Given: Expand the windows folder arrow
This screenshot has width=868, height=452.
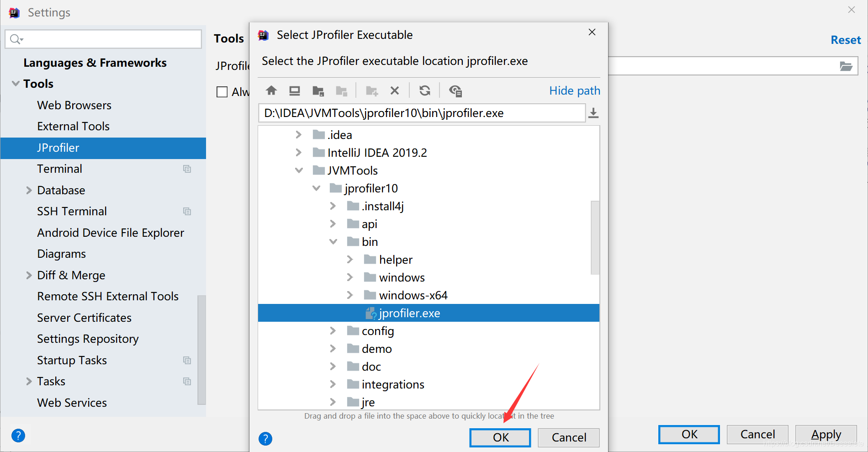Looking at the screenshot, I should click(350, 277).
